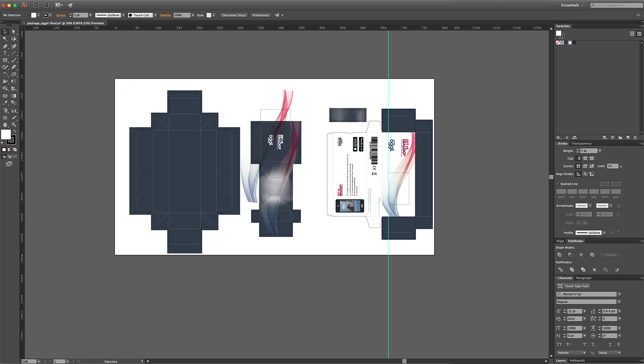Enable the Dashed Line checkbox
This screenshot has width=644, height=364.
[558, 184]
